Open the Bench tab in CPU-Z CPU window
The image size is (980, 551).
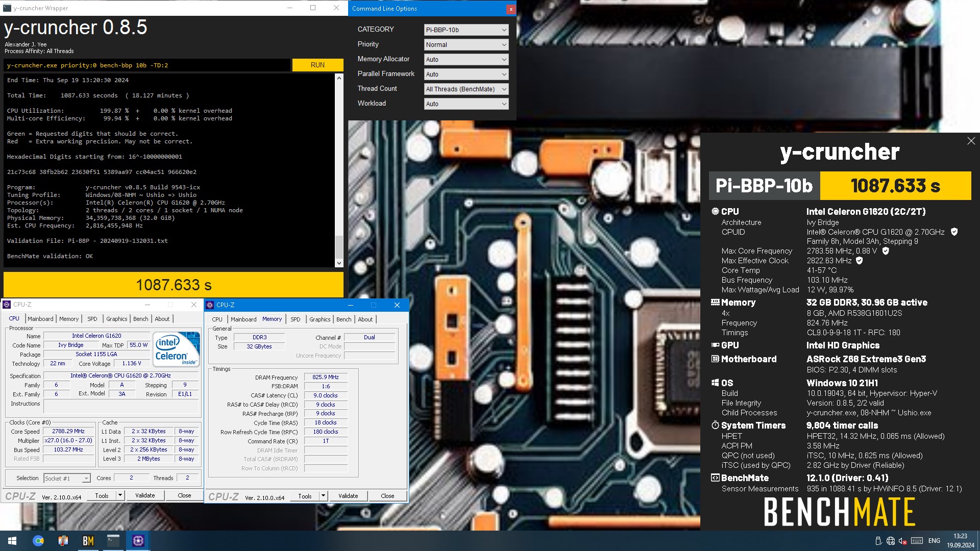[x=140, y=319]
